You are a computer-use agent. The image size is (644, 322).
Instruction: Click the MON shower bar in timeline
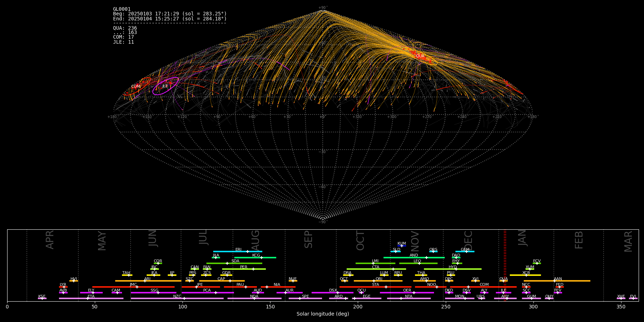[460, 298]
